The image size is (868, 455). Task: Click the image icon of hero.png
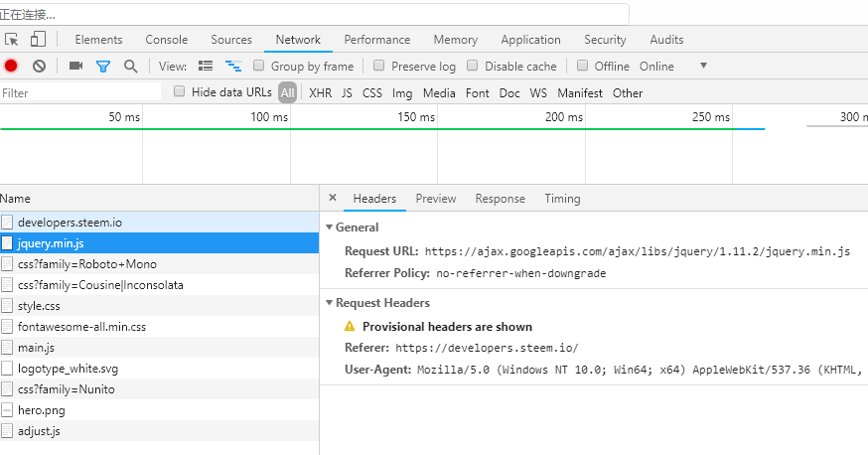[x=7, y=410]
